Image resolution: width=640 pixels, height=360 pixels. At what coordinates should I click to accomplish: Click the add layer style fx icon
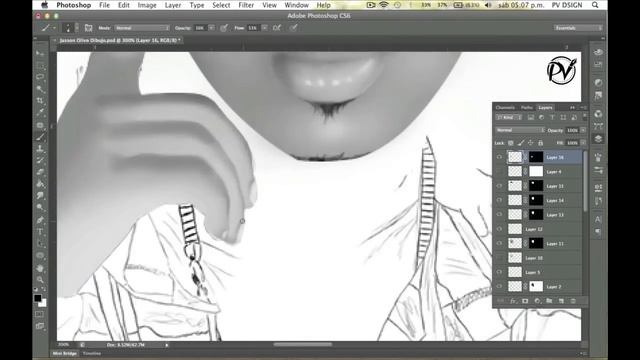point(513,301)
